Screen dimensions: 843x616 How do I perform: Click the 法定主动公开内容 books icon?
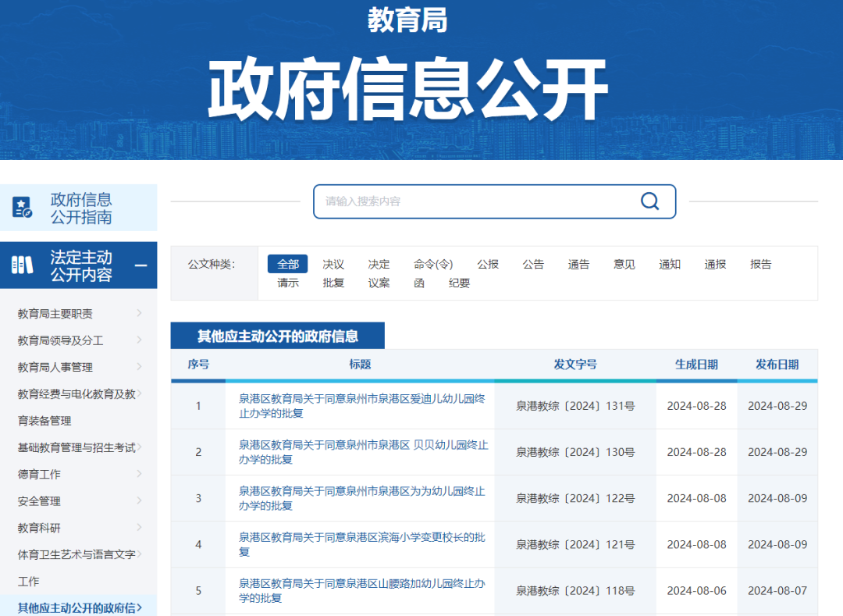(22, 265)
